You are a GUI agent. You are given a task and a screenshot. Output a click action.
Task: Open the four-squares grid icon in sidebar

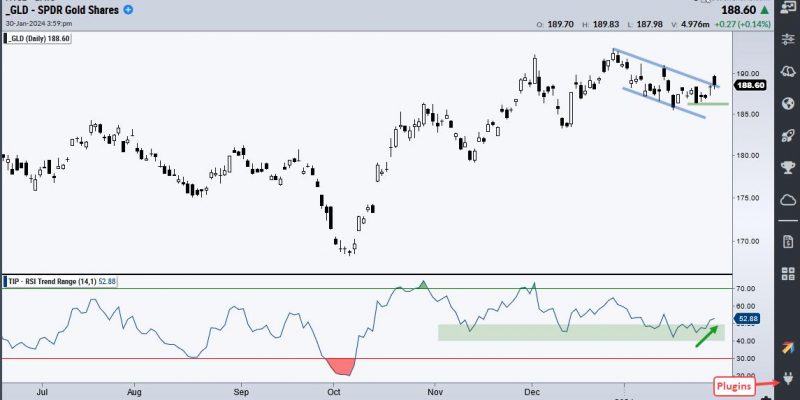point(788,273)
